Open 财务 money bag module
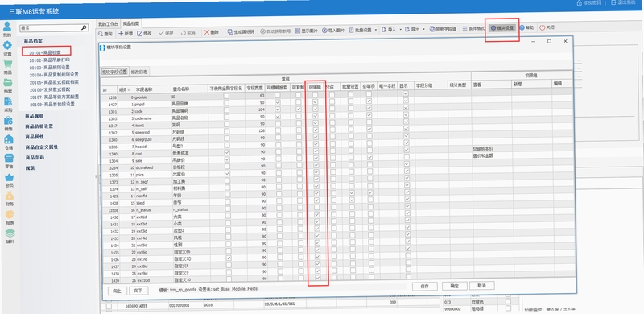 click(10, 199)
